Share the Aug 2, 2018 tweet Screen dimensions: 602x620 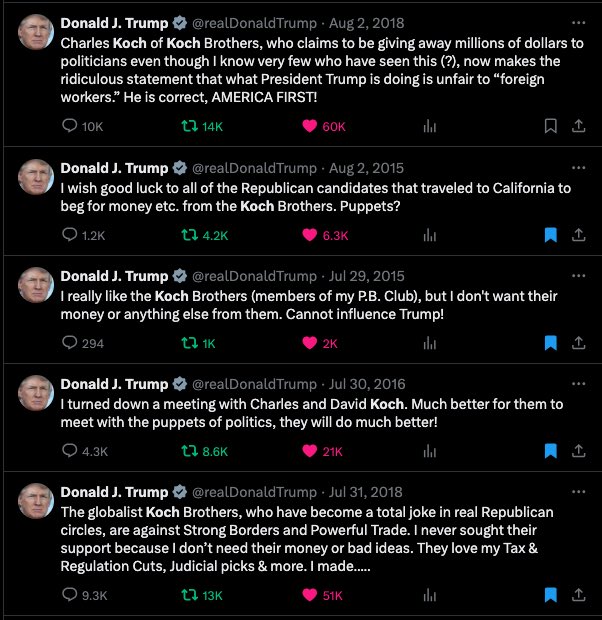578,127
